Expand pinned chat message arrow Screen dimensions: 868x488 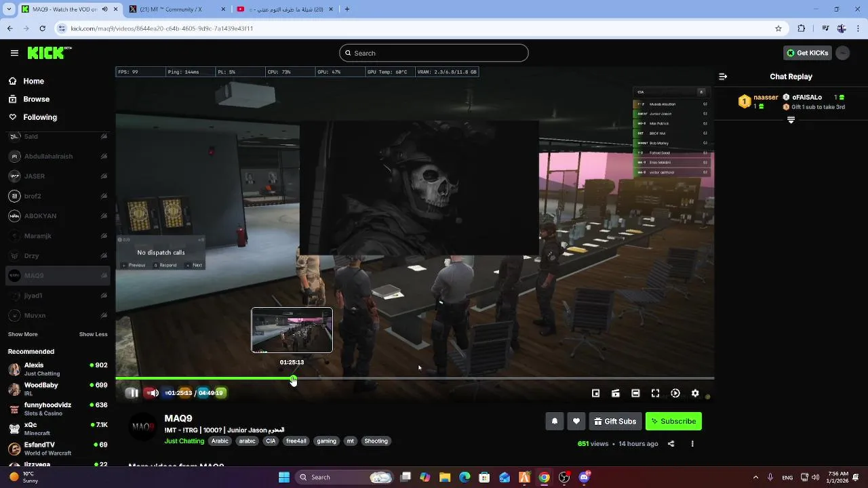(791, 120)
